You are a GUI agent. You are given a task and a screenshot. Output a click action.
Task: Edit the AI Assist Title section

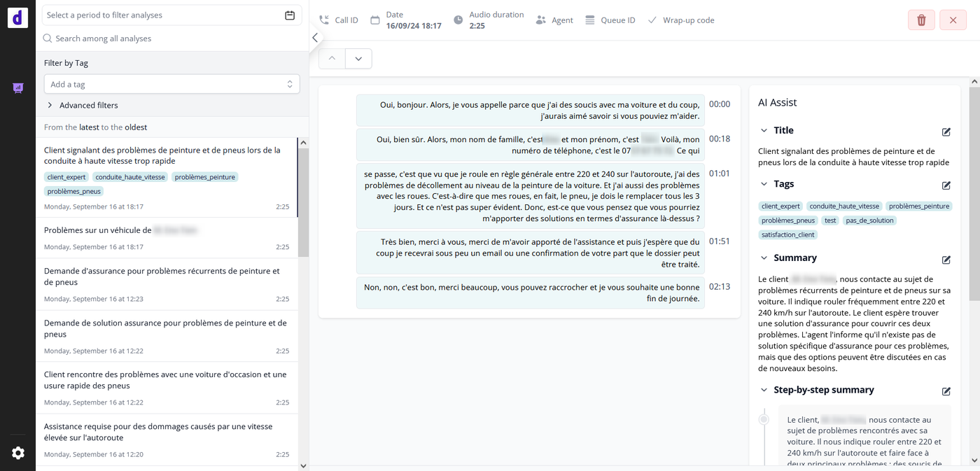point(946,132)
